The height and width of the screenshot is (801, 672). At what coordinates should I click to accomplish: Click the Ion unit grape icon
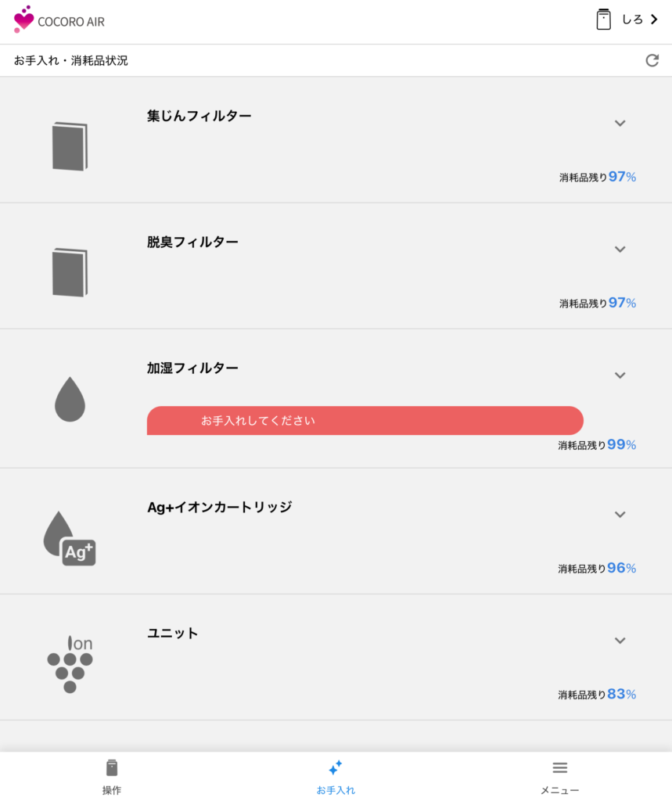(70, 663)
